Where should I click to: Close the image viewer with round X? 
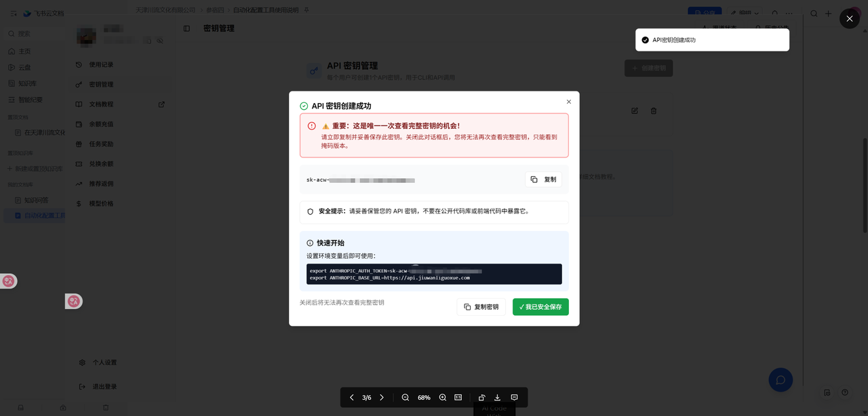coord(849,18)
